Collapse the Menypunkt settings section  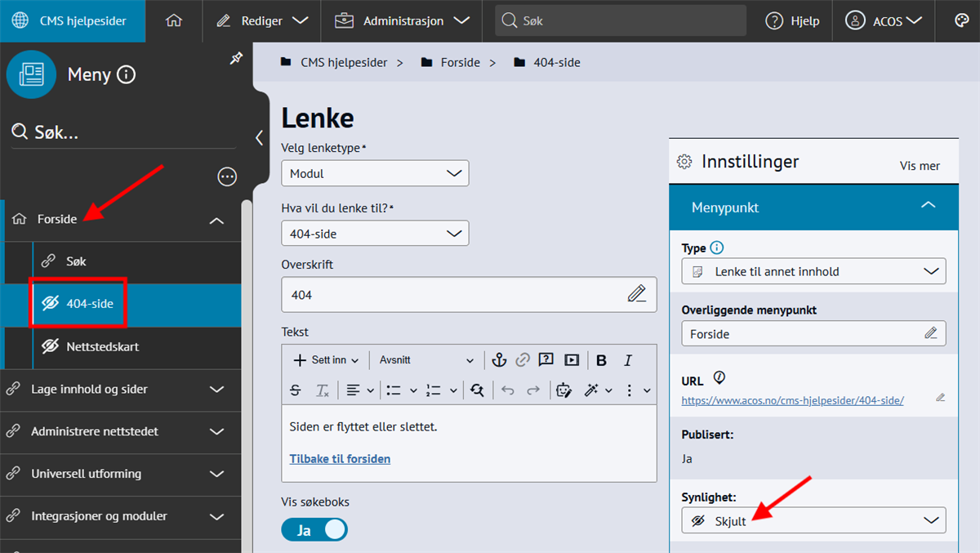pos(928,207)
